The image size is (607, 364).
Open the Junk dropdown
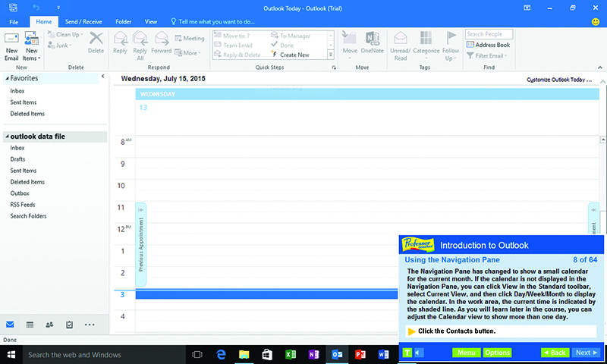(x=60, y=45)
